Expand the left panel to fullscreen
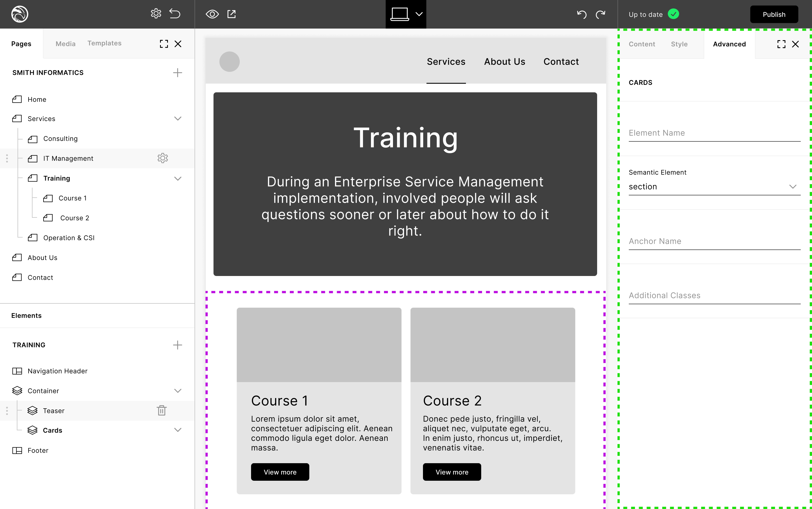 tap(164, 44)
